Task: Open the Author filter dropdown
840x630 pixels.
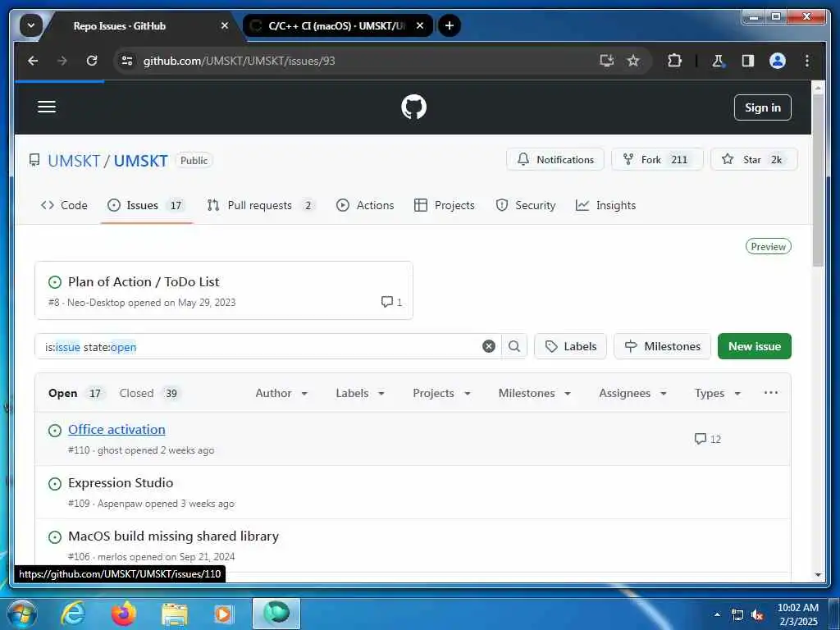Action: (x=281, y=393)
